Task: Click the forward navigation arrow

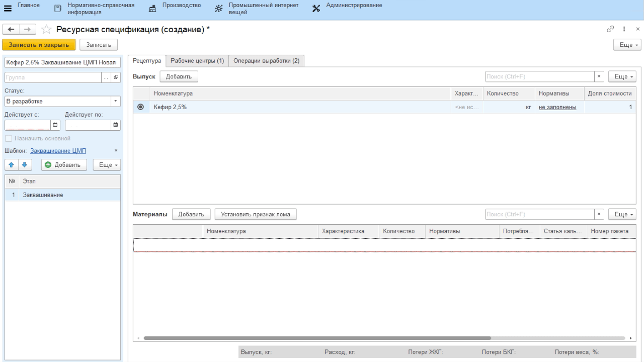Action: click(28, 30)
